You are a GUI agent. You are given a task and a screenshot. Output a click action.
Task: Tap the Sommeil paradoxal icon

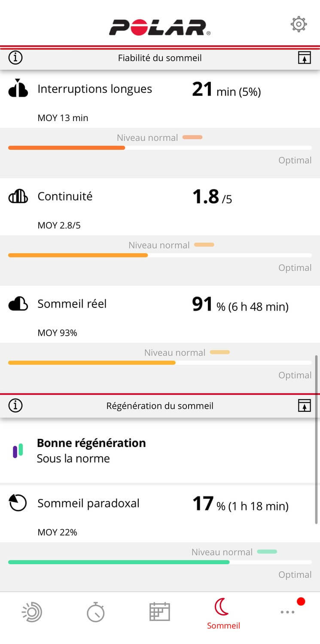[18, 503]
